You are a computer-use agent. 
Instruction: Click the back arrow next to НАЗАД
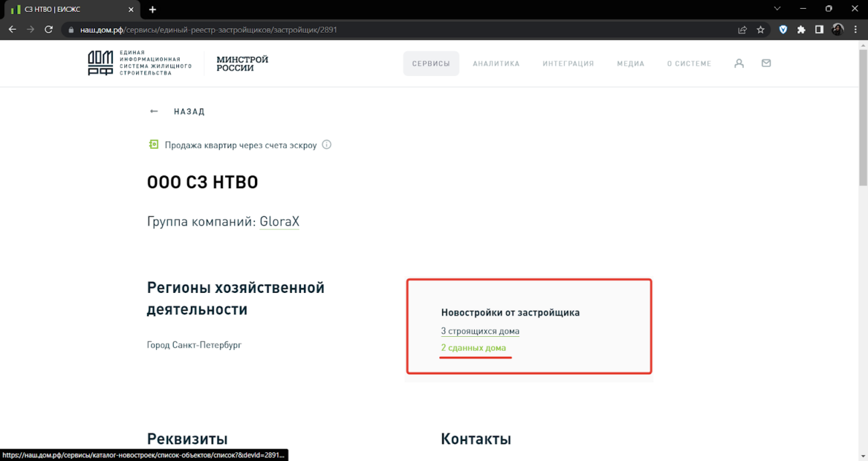click(x=154, y=111)
